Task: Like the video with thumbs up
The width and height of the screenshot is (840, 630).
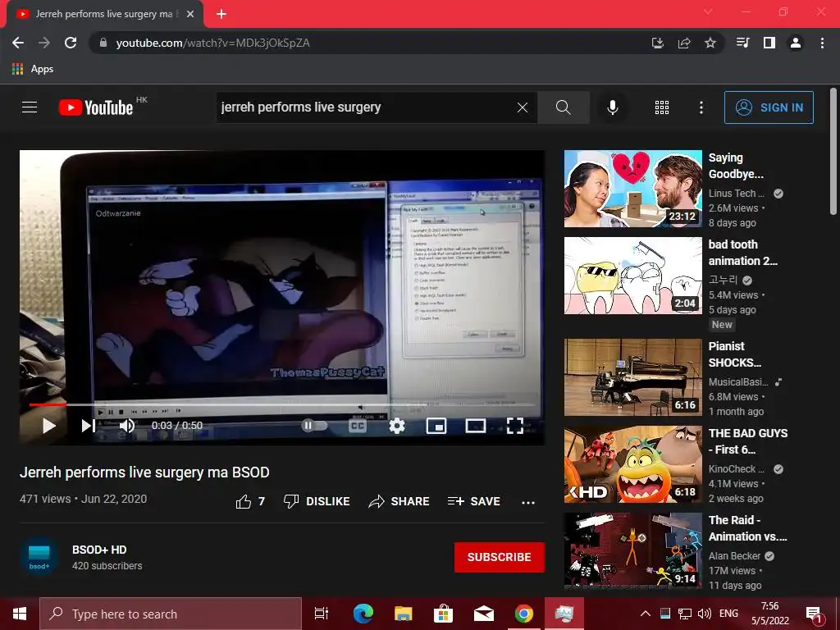Action: point(243,501)
